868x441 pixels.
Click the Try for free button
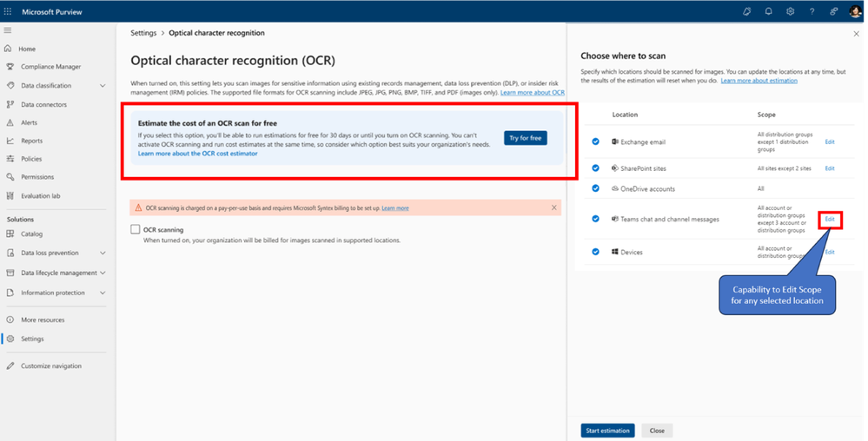526,138
